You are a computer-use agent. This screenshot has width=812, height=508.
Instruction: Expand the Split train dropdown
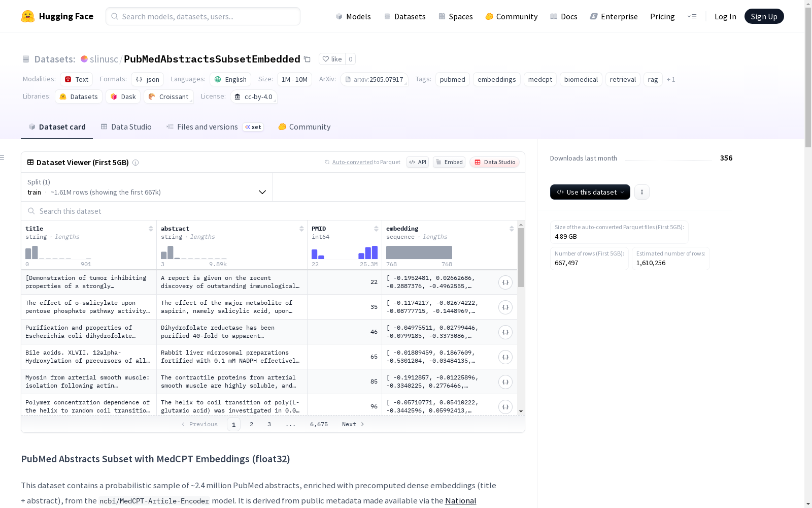coord(147,187)
